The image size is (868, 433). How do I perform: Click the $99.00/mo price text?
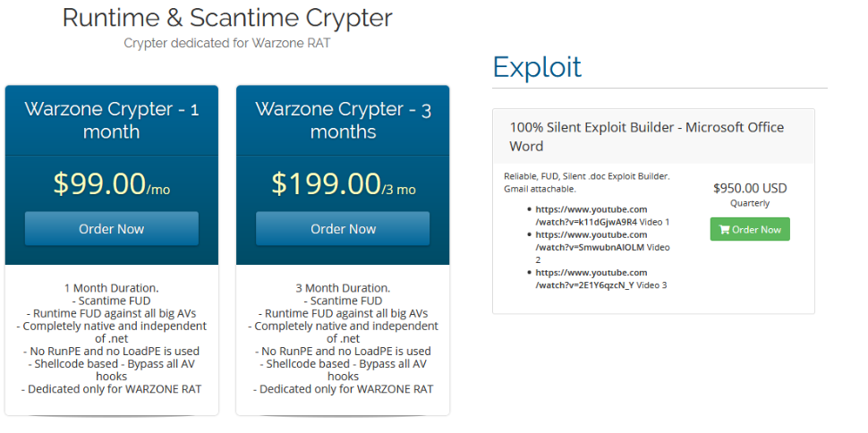pos(111,183)
